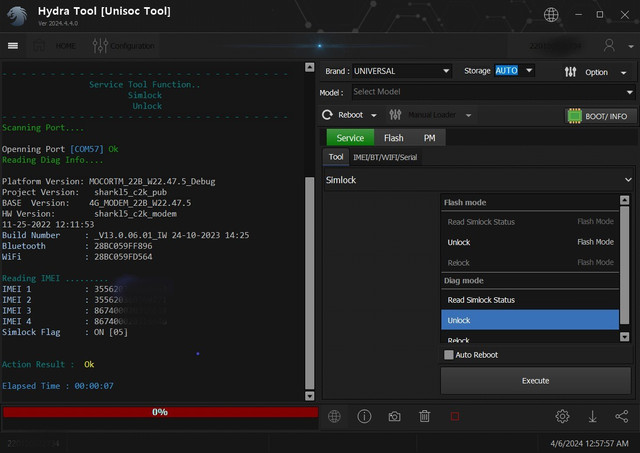Click the share icon
This screenshot has height=453, width=640.
click(x=622, y=416)
